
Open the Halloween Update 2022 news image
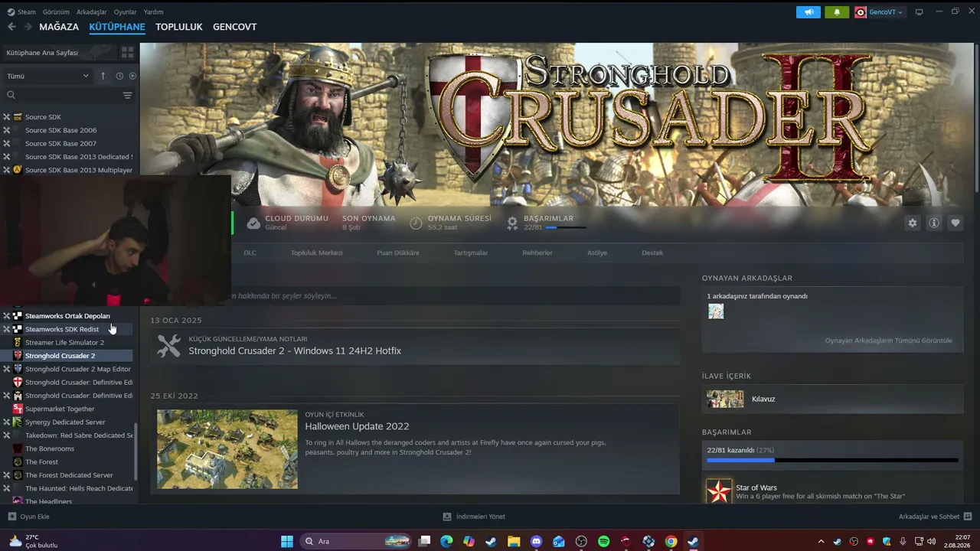227,449
